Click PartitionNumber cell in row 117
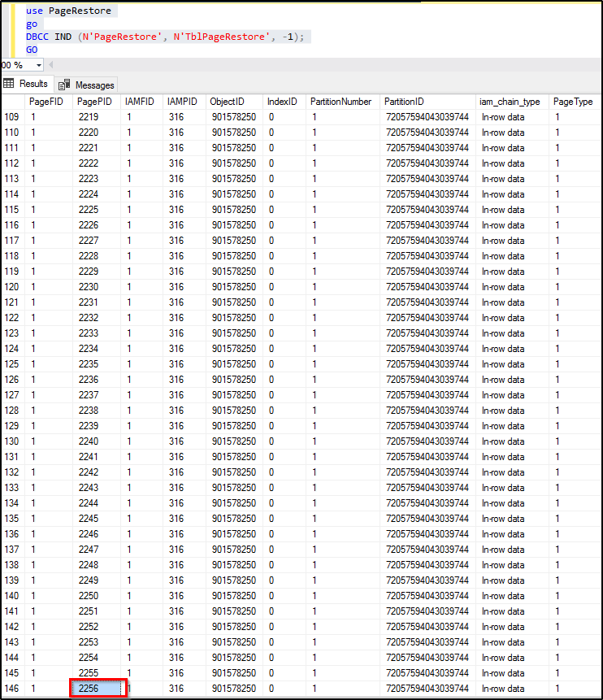 coord(343,241)
